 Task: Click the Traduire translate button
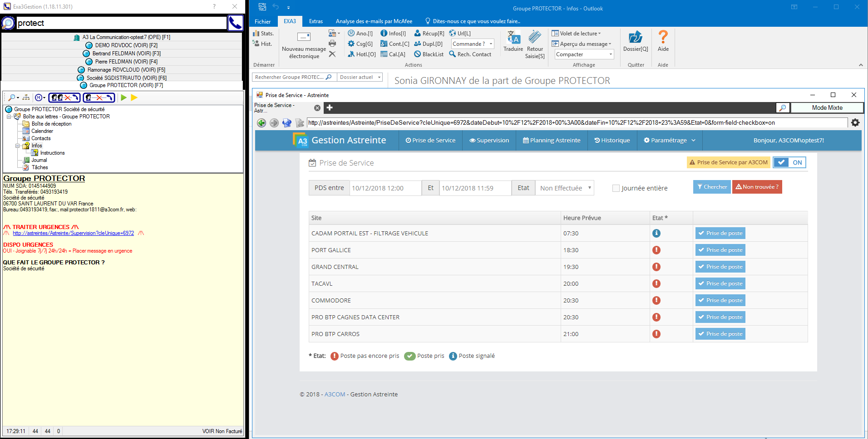tap(513, 41)
